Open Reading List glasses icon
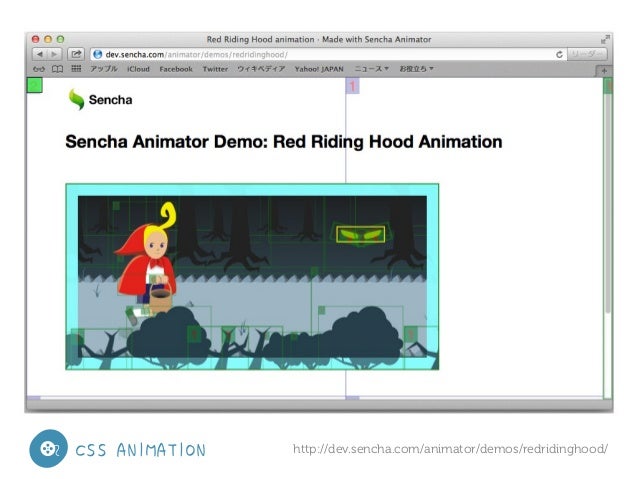The image size is (638, 479). pos(39,69)
